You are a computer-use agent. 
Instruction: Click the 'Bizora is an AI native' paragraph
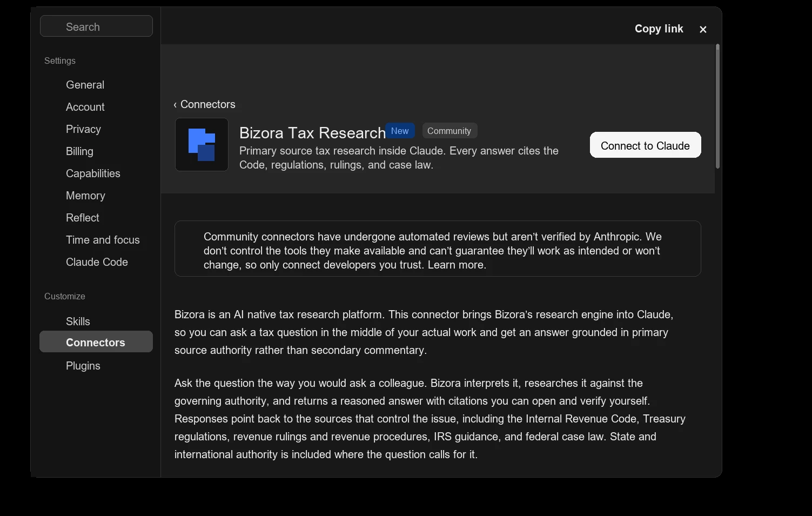tap(424, 332)
